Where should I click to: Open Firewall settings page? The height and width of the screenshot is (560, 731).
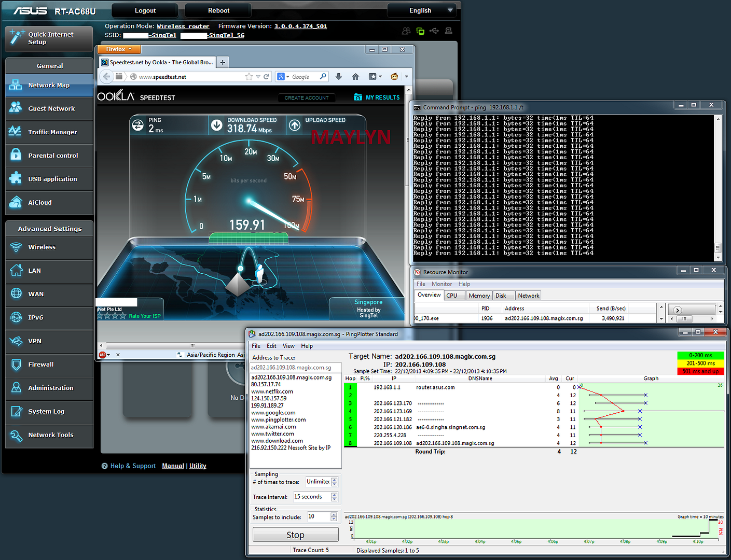(49, 365)
